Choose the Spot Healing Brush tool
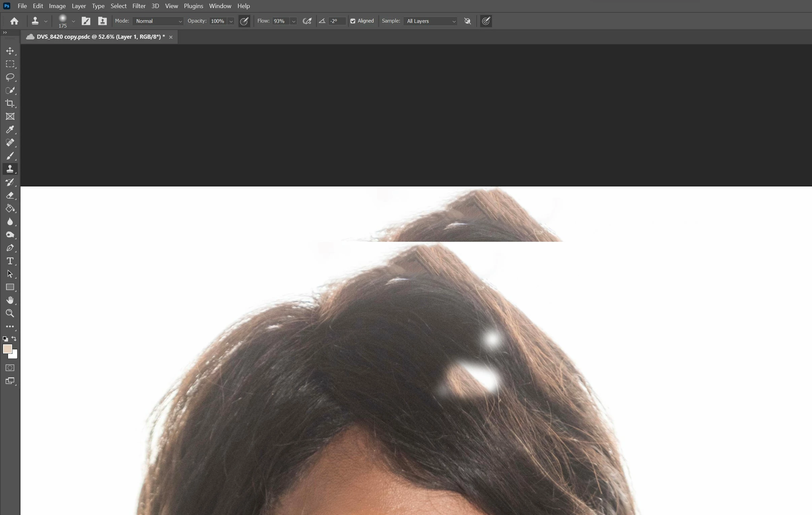 tap(10, 143)
